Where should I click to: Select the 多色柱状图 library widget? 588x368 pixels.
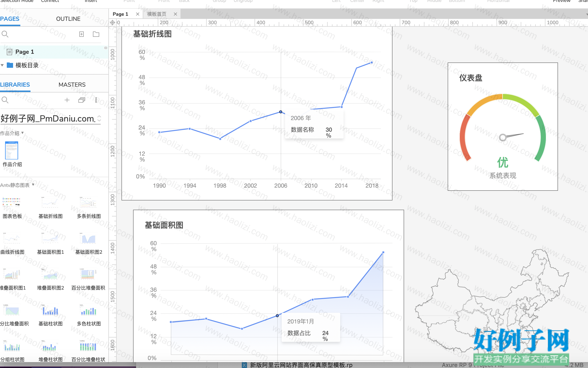89,315
